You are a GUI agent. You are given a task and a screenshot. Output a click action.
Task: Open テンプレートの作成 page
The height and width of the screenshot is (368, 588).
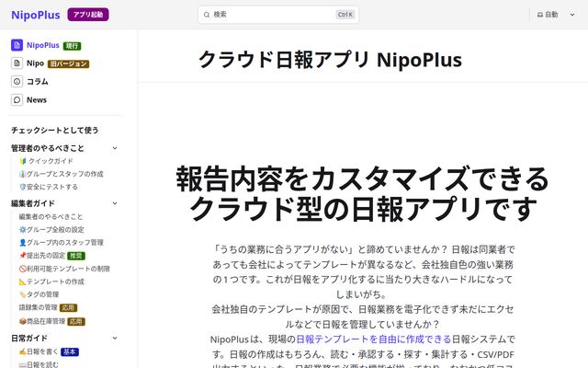coord(51,282)
